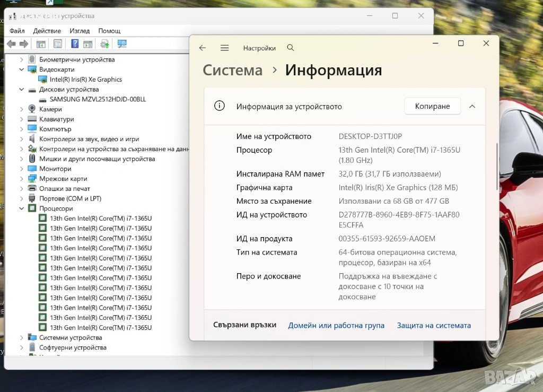Select SAMSUNG MZVL2512HDJD-00BLL disk drive

[98, 99]
